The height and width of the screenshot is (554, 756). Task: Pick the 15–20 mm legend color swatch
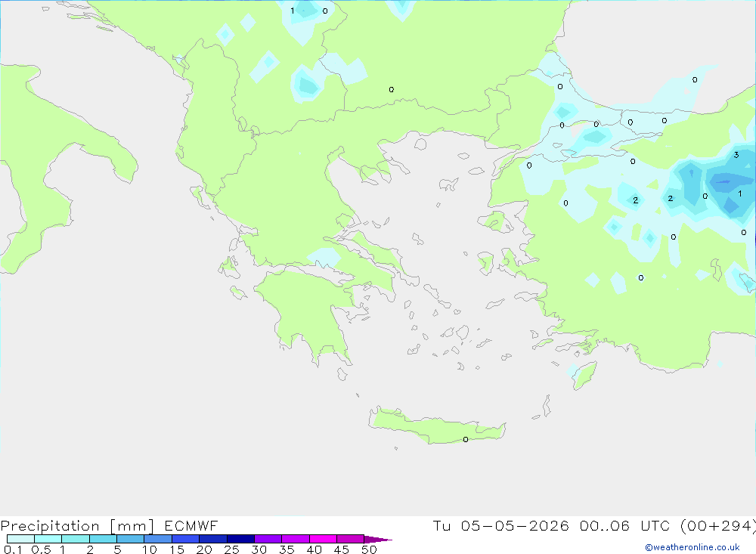pyautogui.click(x=185, y=539)
